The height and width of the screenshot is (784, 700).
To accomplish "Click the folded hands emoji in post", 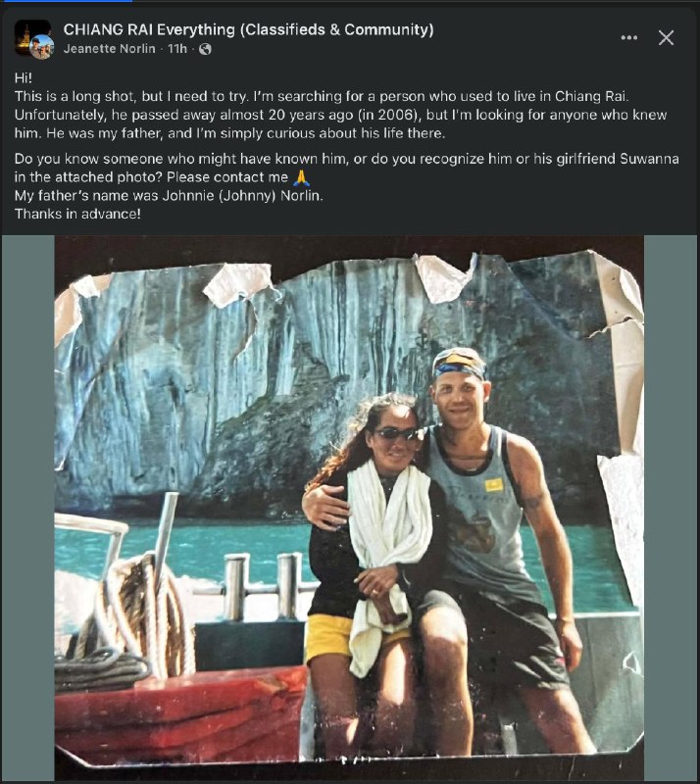I will pos(303,178).
